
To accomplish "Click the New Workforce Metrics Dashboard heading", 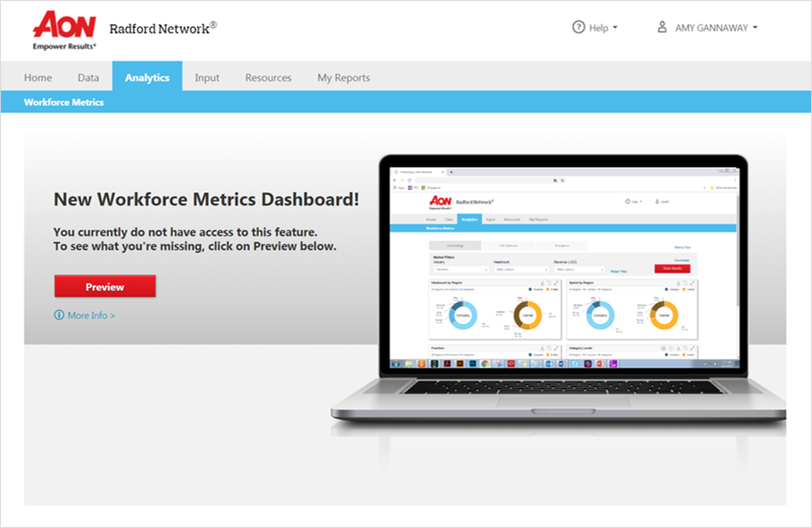I will [x=206, y=200].
